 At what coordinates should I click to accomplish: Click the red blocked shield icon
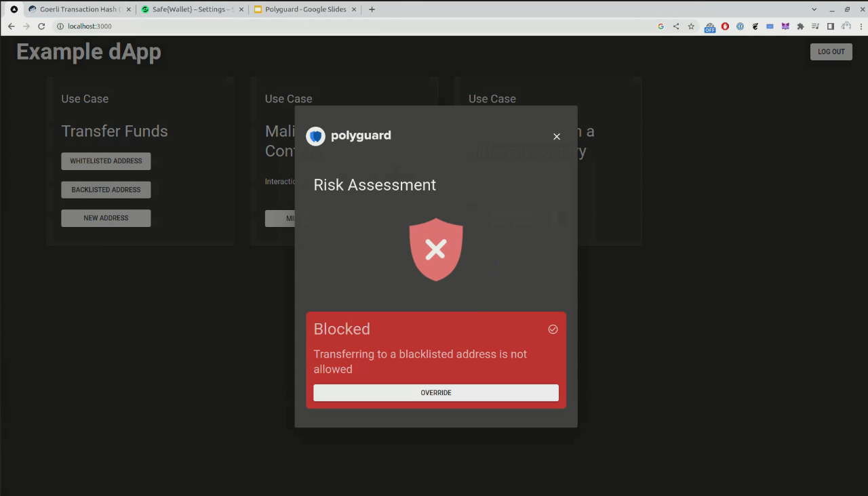(436, 249)
